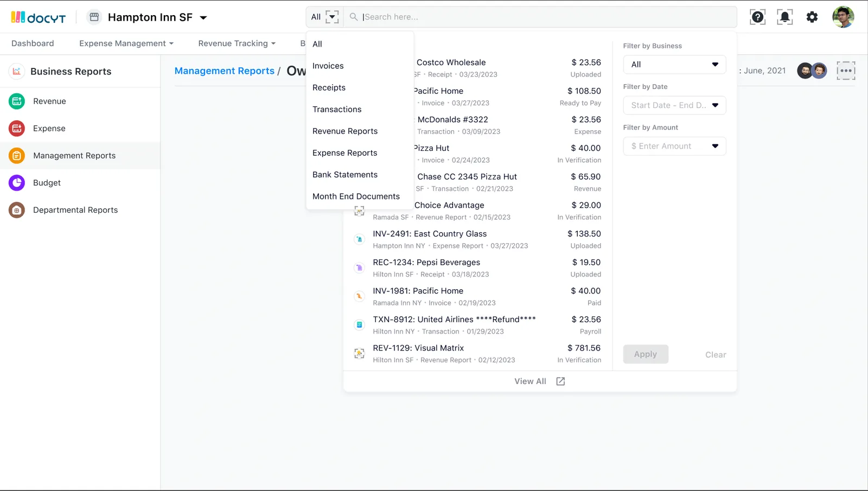The image size is (868, 491).
Task: Open the notifications bell icon
Action: tap(784, 17)
